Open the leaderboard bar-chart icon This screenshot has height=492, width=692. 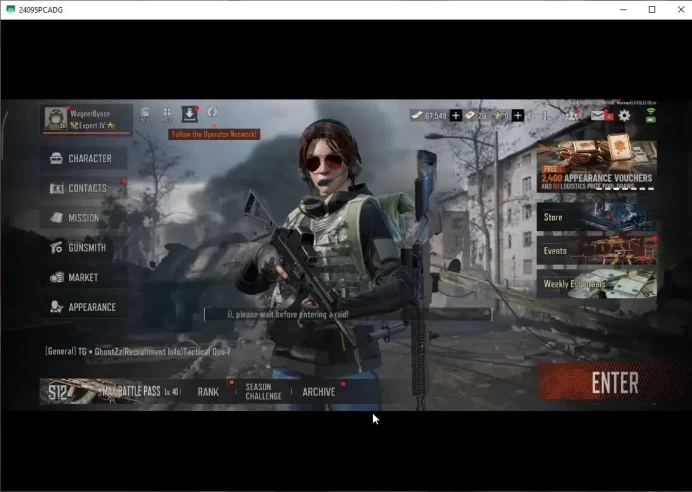(x=545, y=116)
